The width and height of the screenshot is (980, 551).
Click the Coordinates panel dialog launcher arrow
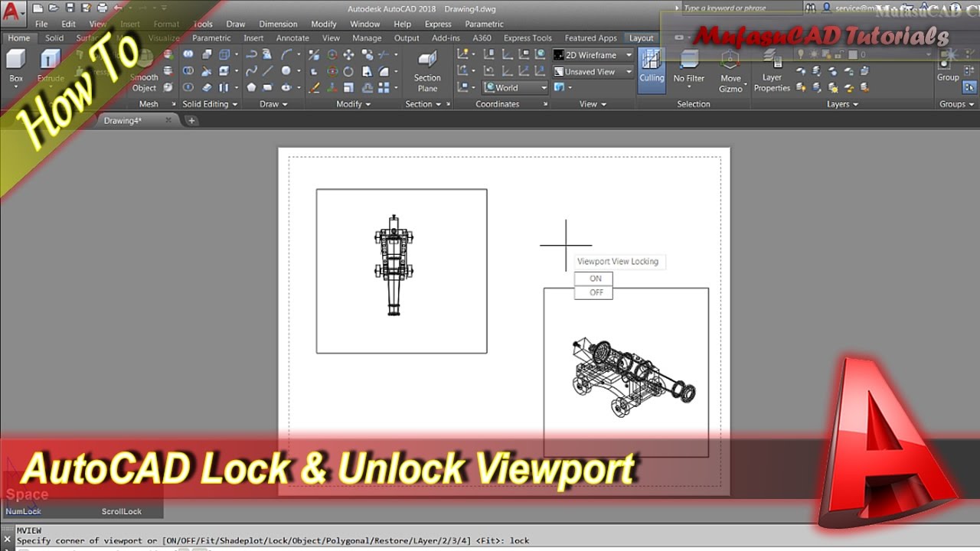coord(545,104)
